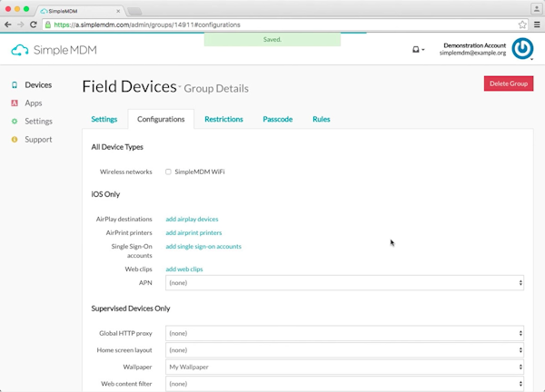Viewport: 545px width, 392px height.
Task: Open the Wallpaper dropdown showing My Wallpaper
Action: click(344, 367)
